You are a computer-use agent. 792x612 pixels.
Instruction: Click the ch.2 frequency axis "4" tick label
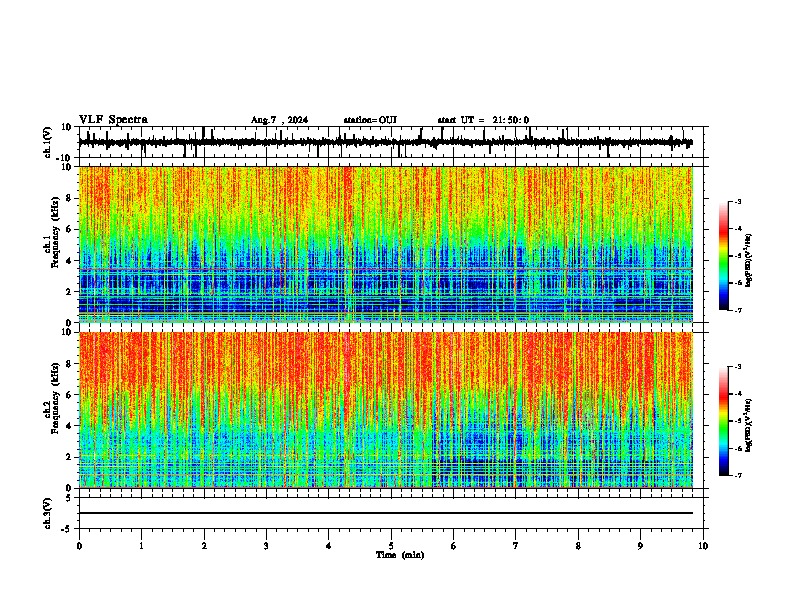[x=69, y=426]
